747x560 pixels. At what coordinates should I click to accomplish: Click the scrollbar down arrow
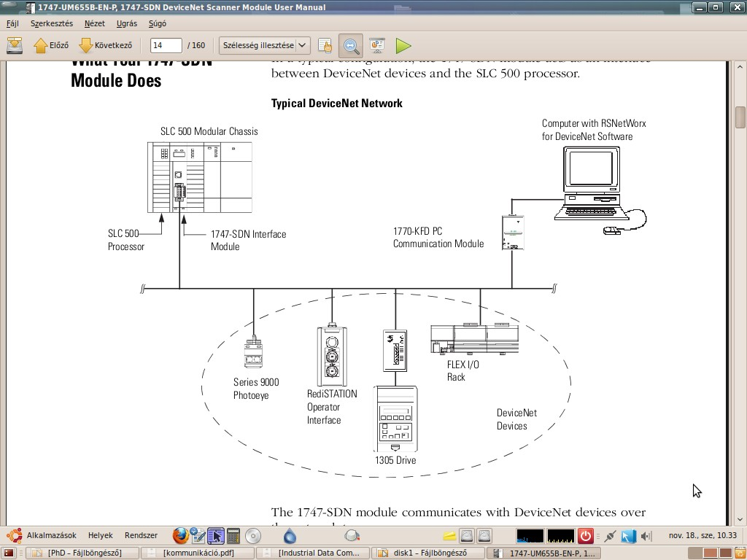tap(740, 519)
